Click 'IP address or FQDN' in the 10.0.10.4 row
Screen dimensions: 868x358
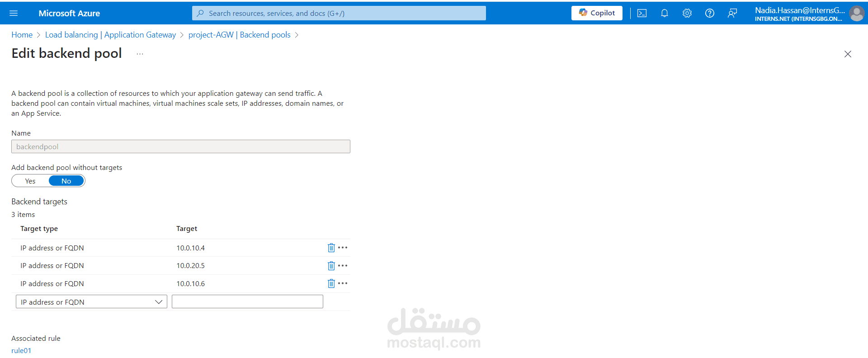click(52, 248)
